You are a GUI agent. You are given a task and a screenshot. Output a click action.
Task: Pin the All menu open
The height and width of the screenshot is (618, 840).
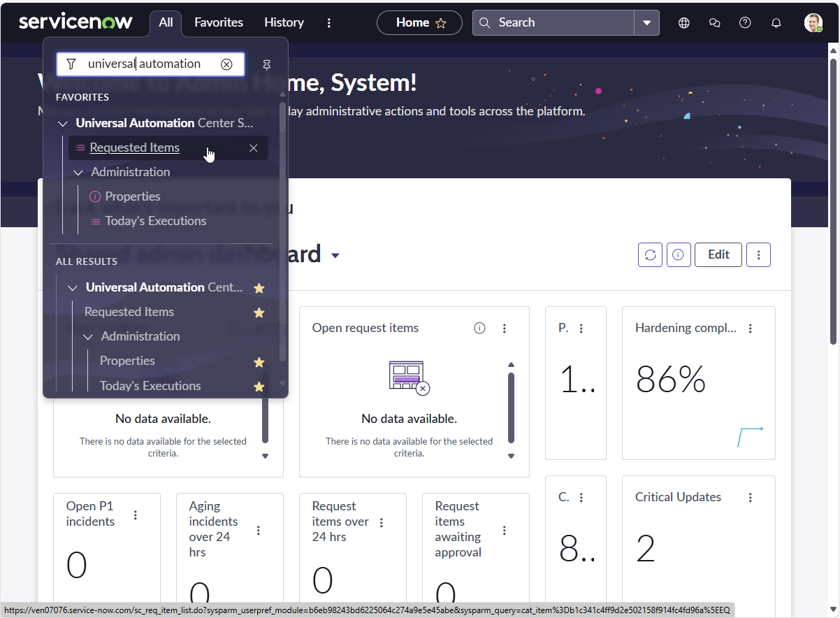(x=266, y=64)
